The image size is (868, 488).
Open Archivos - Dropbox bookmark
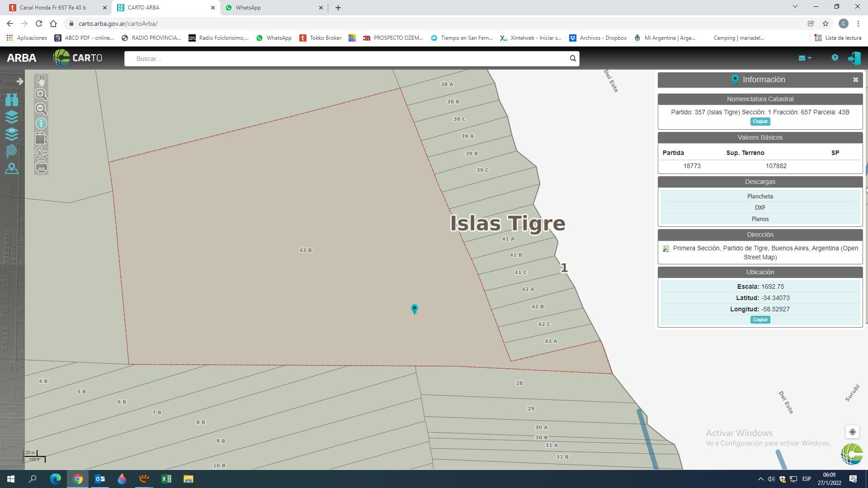(x=598, y=38)
